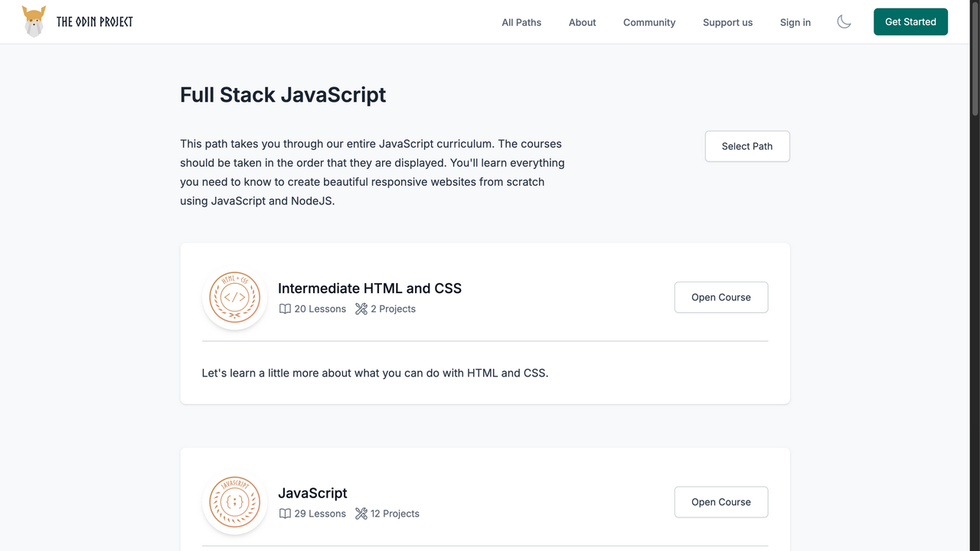Click the "Let's learn a little more" description
This screenshot has width=980, height=551.
click(x=375, y=373)
